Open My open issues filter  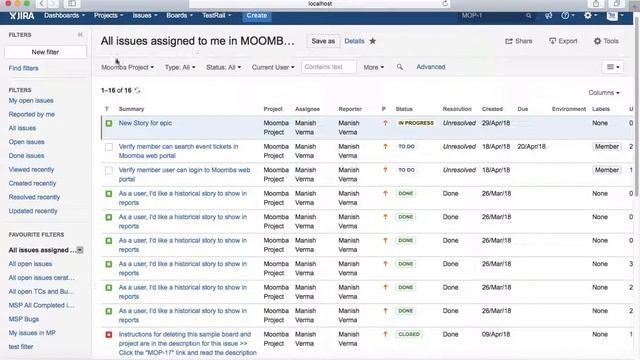pos(31,100)
